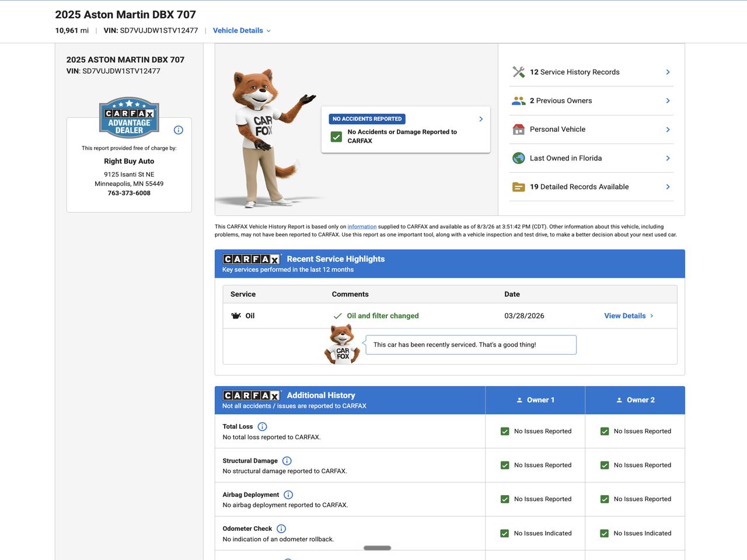Click the Last Owned in Florida globe icon
This screenshot has height=560, width=747.
[x=518, y=158]
